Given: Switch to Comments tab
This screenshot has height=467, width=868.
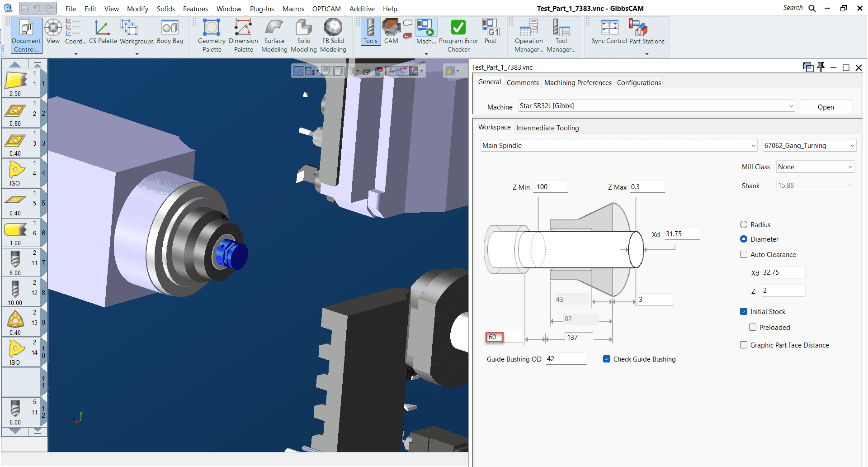Looking at the screenshot, I should [x=523, y=82].
